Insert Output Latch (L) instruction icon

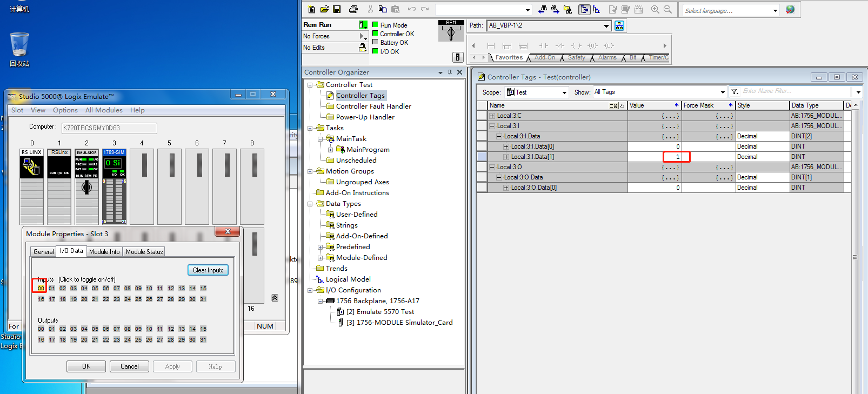(x=609, y=46)
